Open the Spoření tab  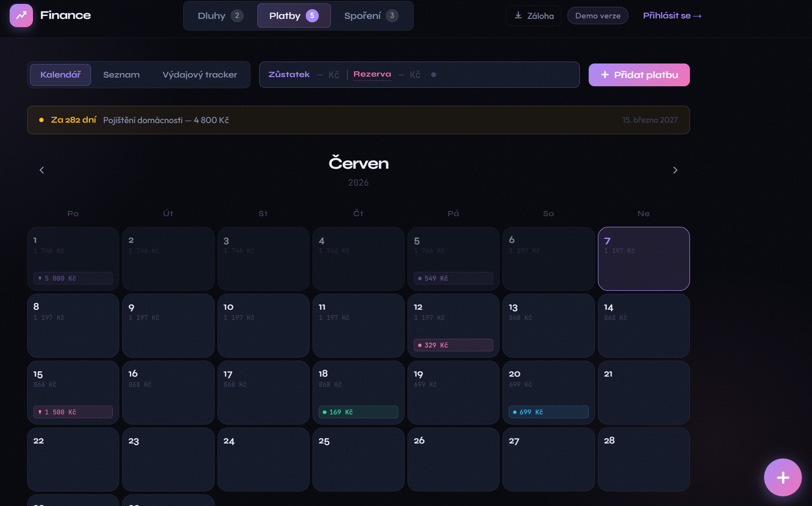pyautogui.click(x=371, y=16)
